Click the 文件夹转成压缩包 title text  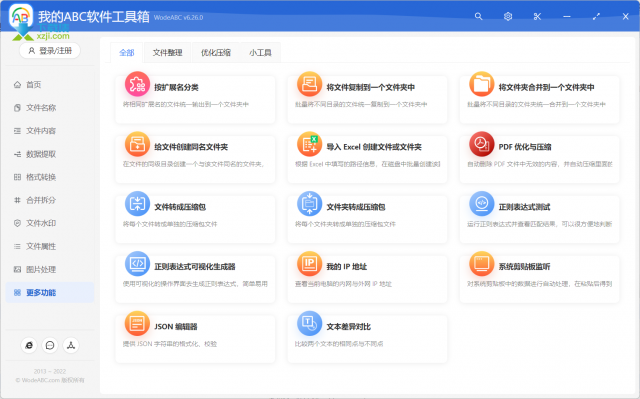pyautogui.click(x=356, y=207)
